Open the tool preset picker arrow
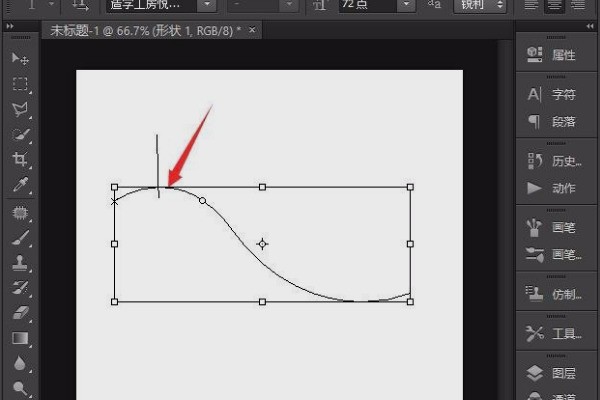 tap(52, 5)
